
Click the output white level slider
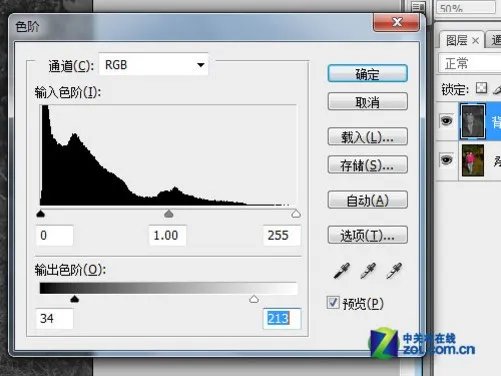(254, 299)
